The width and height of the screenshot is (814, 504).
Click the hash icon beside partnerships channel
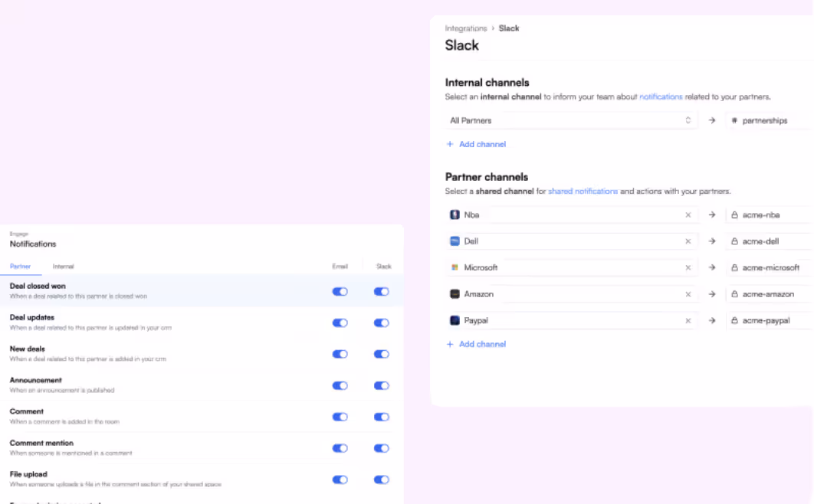pos(734,120)
